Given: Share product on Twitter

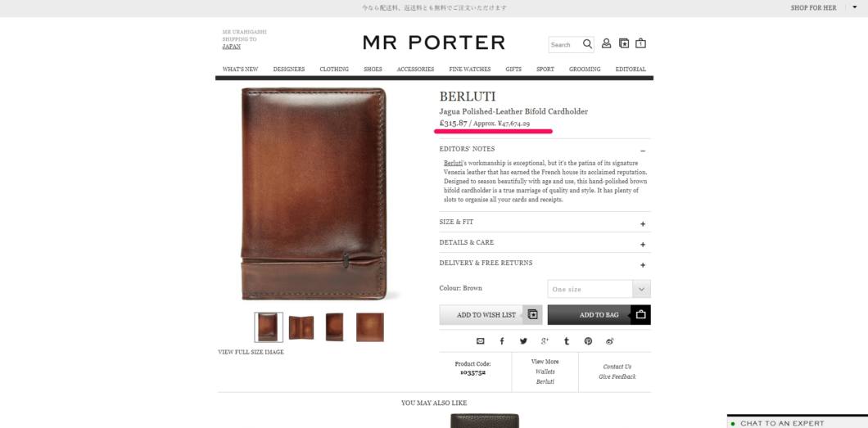Looking at the screenshot, I should (523, 341).
